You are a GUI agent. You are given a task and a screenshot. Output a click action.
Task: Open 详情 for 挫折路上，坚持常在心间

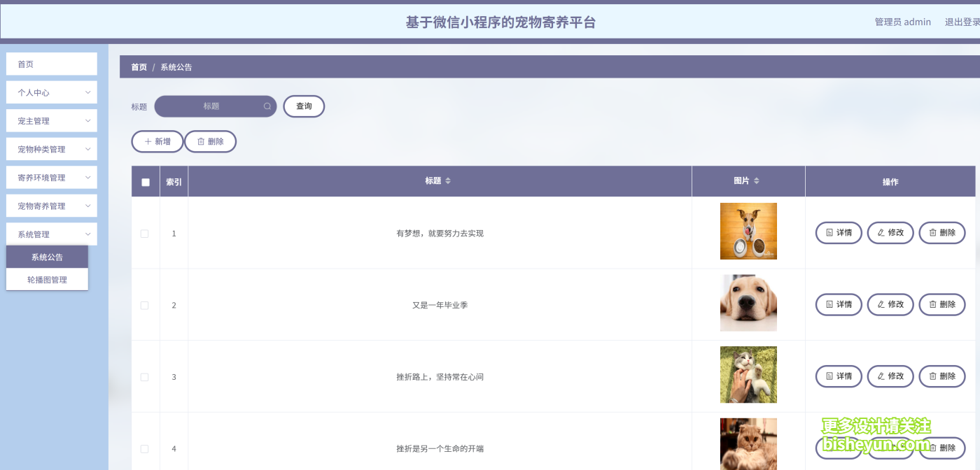point(839,376)
